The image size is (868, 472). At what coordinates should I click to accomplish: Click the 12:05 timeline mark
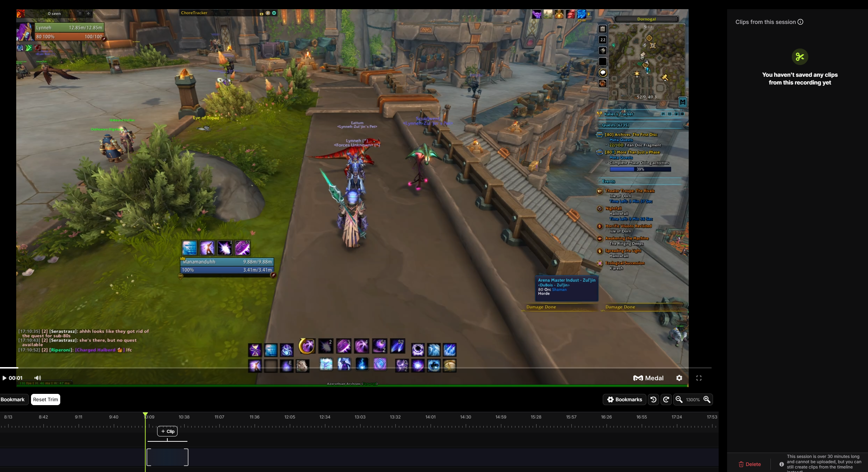290,417
